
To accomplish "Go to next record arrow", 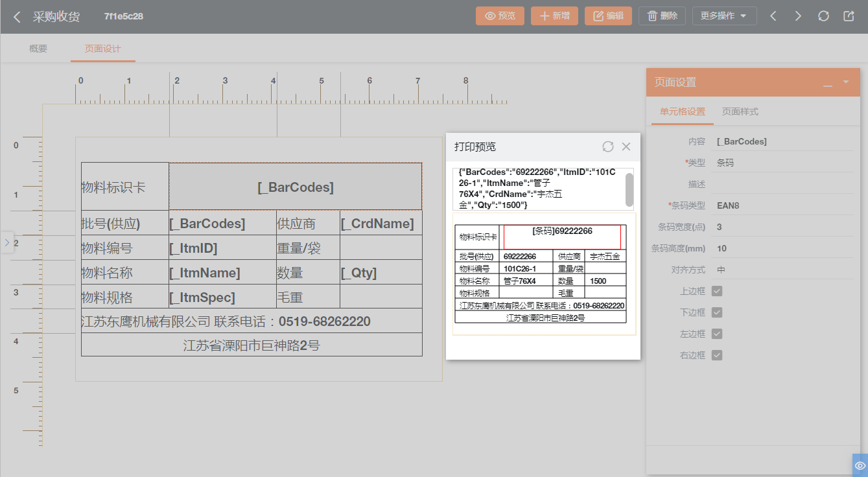I will tap(798, 16).
